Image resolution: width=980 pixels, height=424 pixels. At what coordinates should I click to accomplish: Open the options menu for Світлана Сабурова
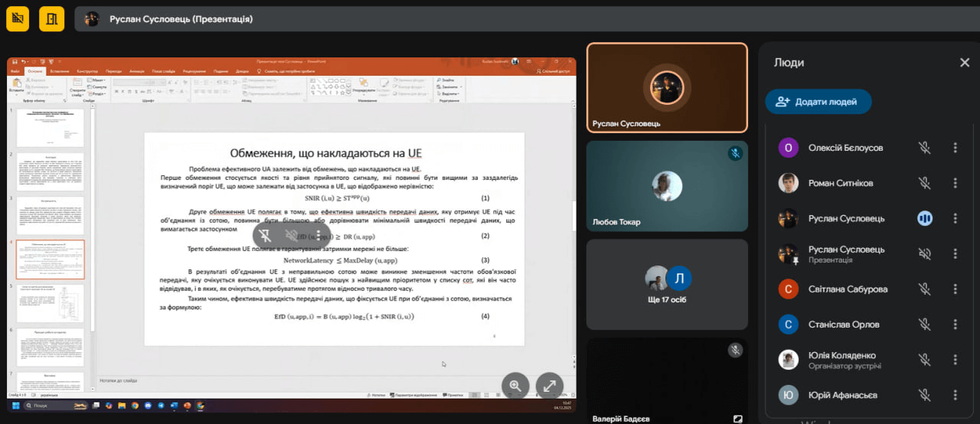pyautogui.click(x=955, y=289)
